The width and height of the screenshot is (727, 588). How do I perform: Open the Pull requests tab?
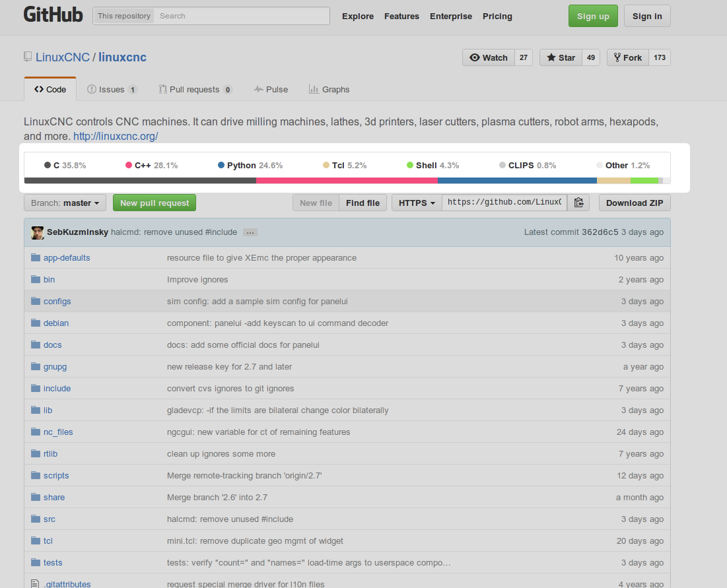coord(195,90)
